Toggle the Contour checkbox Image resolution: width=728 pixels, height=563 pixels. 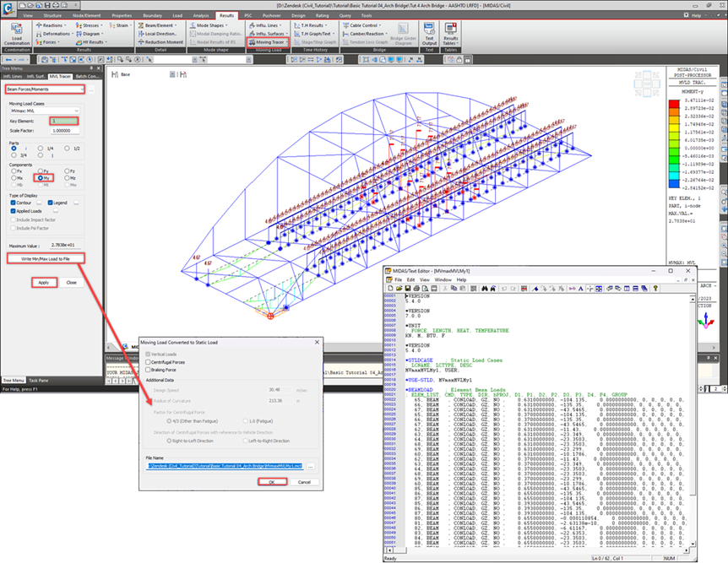click(x=13, y=203)
